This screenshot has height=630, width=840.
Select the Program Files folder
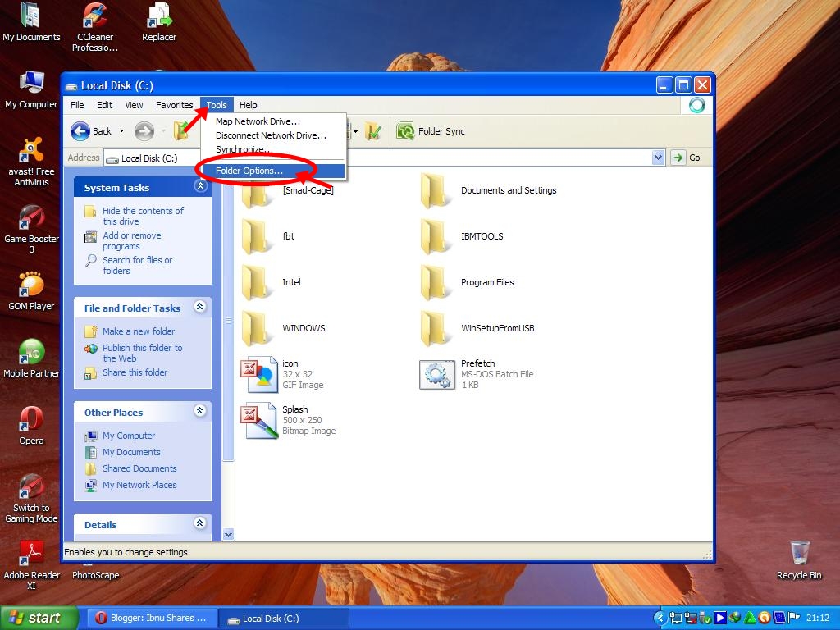coord(467,282)
